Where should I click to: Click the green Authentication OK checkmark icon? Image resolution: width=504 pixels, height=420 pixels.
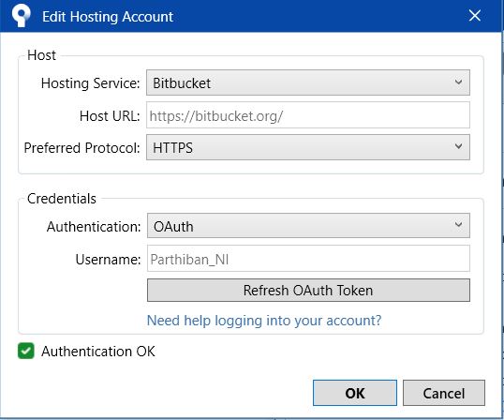click(26, 351)
